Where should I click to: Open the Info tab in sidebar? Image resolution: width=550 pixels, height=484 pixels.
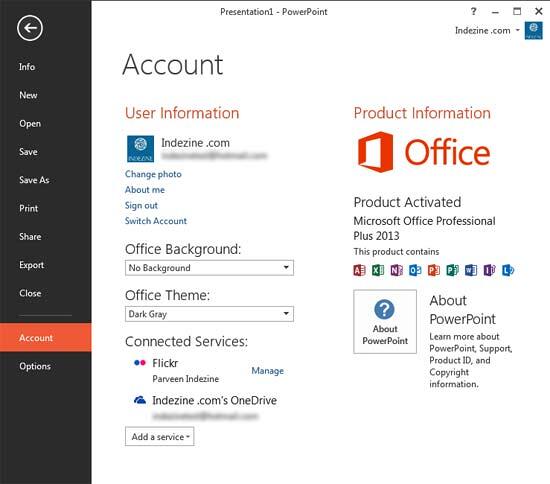27,67
